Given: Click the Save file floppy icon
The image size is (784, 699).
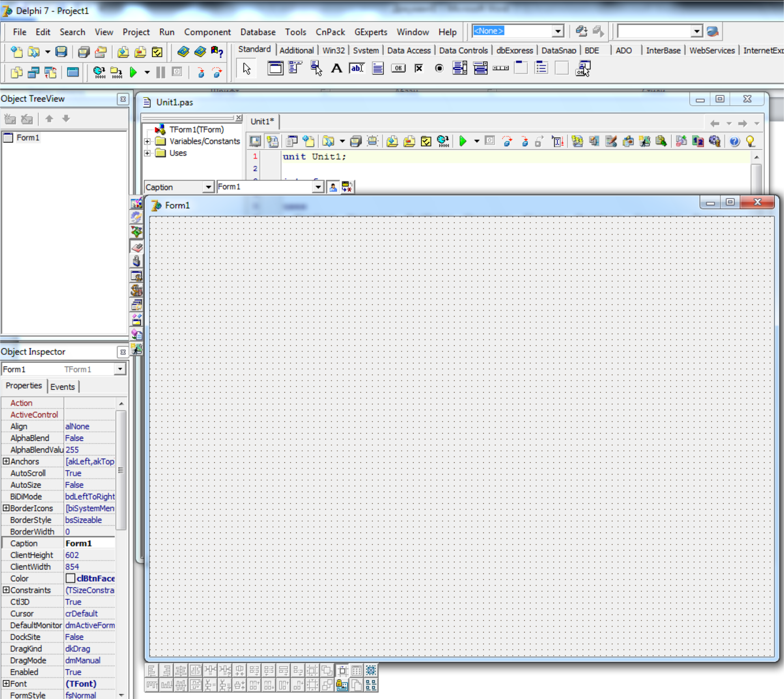Looking at the screenshot, I should click(x=61, y=52).
